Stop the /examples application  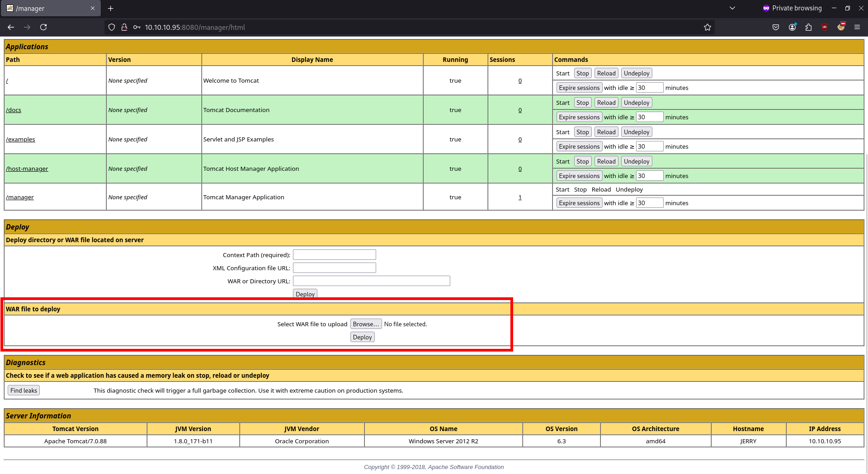point(583,132)
